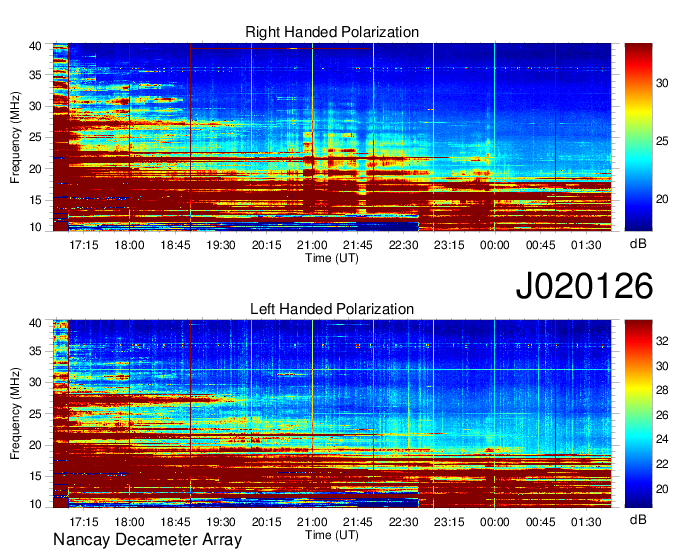Screen dimensions: 680x552
Task: Click "22:30" time tick on Left Handed plot
Action: pyautogui.click(x=403, y=522)
